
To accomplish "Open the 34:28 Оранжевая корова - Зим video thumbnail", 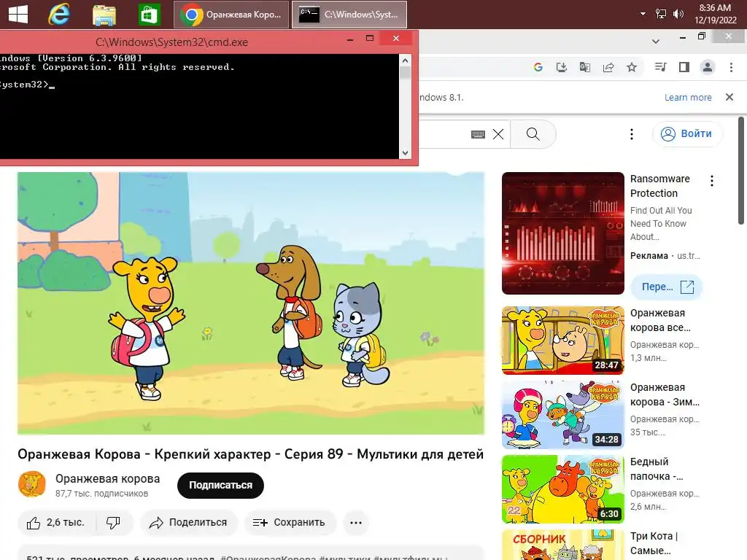I will coord(562,415).
